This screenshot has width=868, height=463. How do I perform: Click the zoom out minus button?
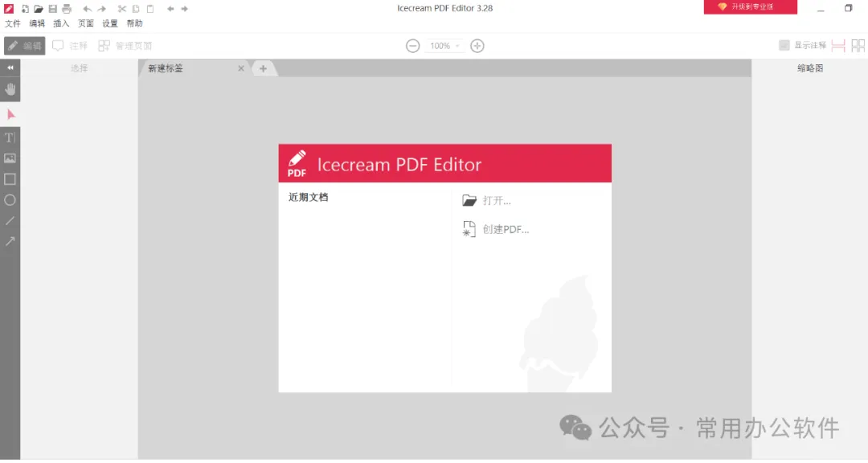(412, 46)
